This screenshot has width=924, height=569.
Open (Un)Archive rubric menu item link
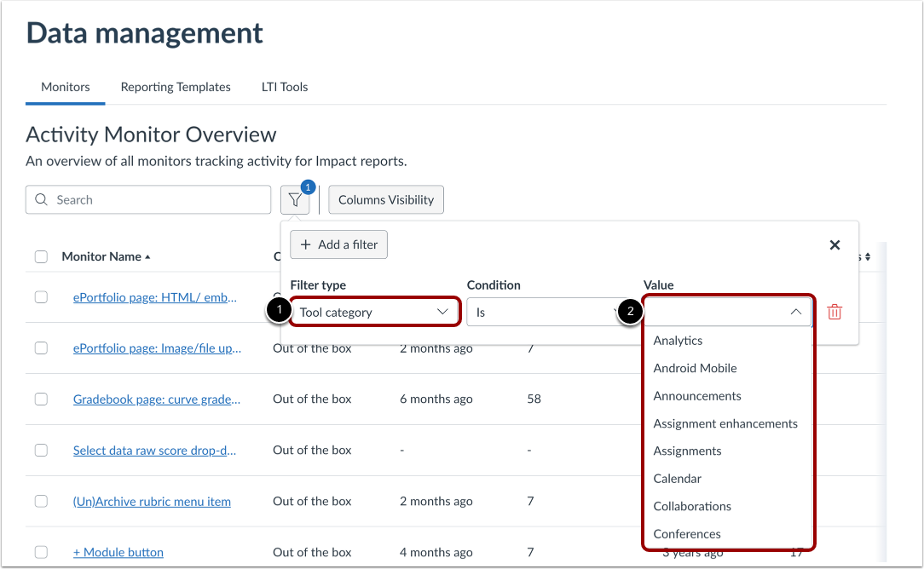pyautogui.click(x=152, y=502)
